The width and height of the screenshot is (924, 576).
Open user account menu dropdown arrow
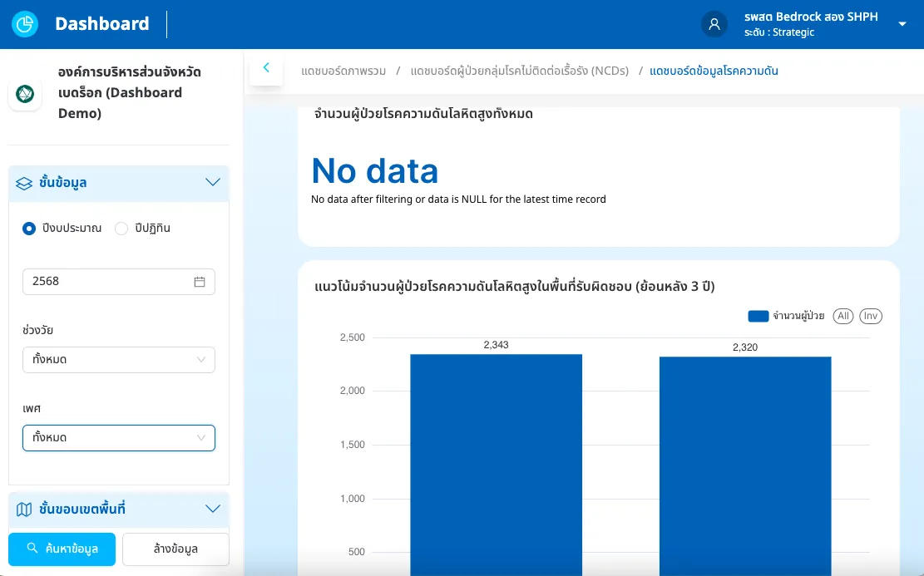[902, 24]
